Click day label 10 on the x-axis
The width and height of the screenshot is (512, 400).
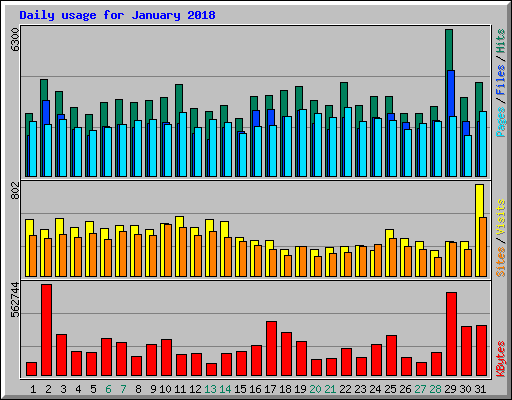point(165,389)
